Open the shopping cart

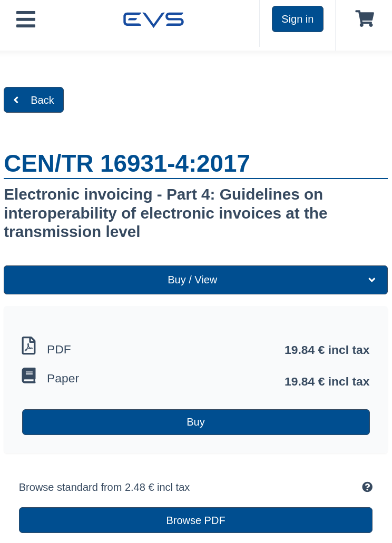click(365, 18)
